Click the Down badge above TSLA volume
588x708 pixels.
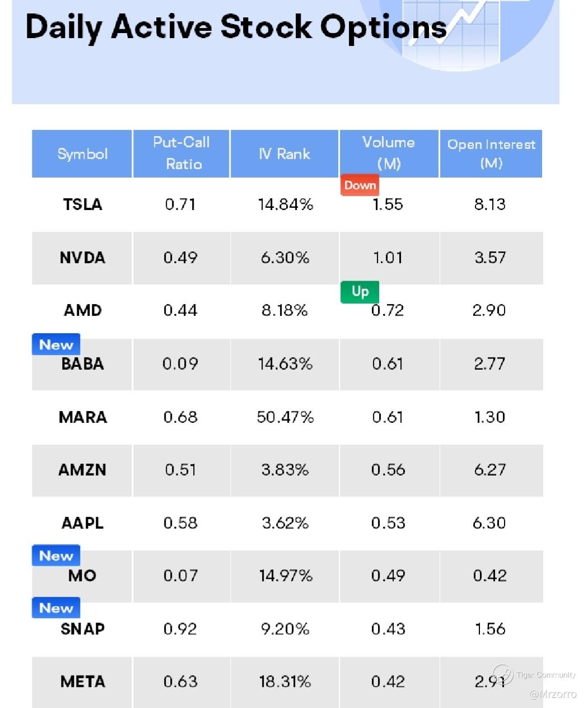[x=360, y=185]
